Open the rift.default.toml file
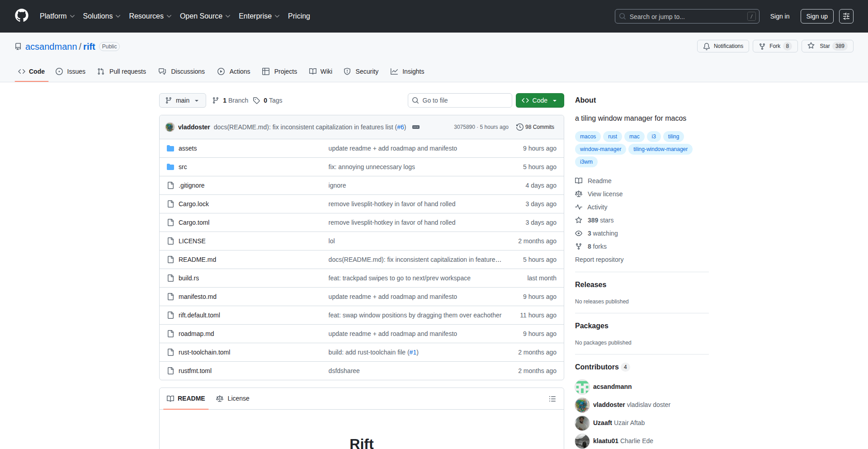This screenshot has height=449, width=868. [x=199, y=315]
